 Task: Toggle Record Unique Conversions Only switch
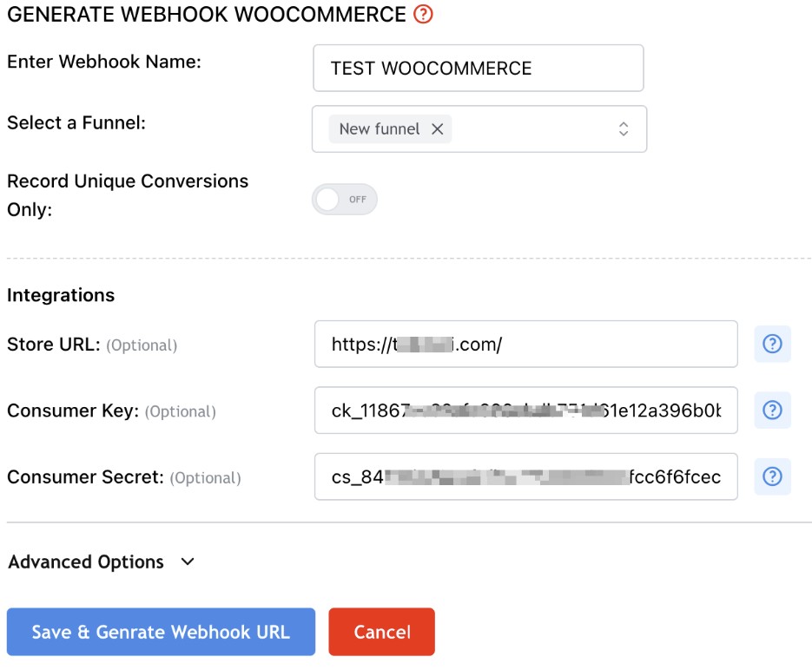345,200
